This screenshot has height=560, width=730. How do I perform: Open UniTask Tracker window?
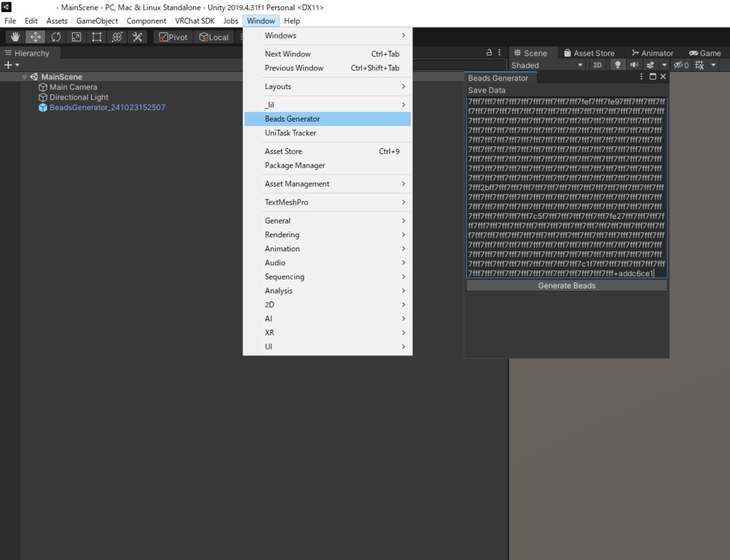[x=328, y=133]
